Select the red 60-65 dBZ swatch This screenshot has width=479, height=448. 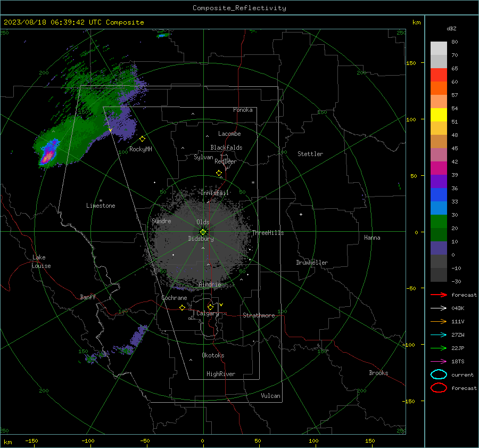(x=439, y=75)
